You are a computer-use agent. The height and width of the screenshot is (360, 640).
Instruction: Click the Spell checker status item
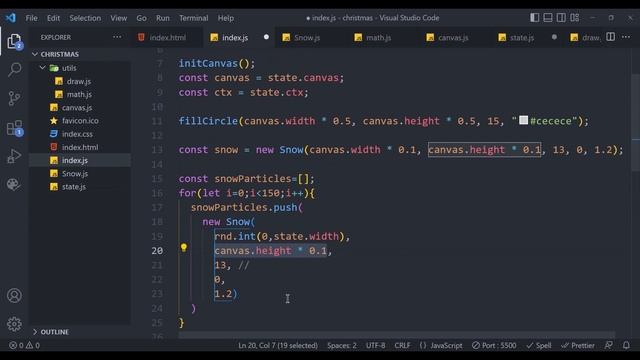[539, 345]
